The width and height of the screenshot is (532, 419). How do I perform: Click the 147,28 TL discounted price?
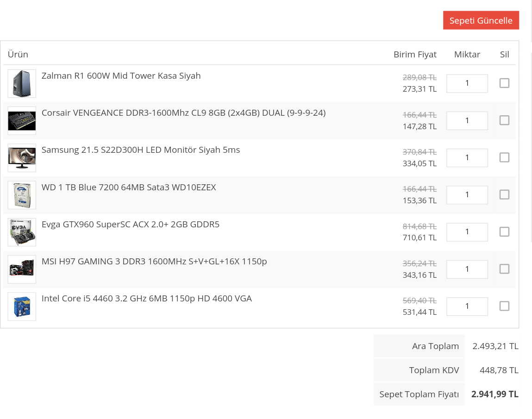tap(419, 126)
